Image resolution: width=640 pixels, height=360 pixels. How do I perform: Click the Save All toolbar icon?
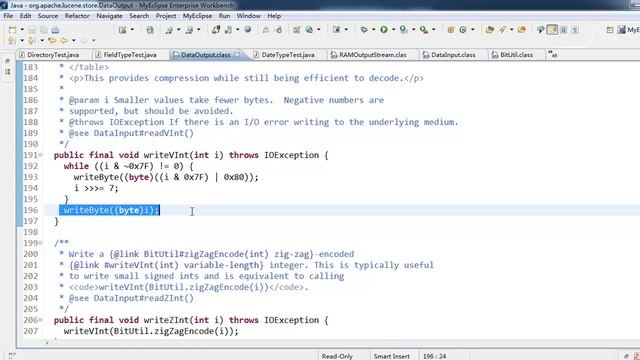pyautogui.click(x=44, y=30)
